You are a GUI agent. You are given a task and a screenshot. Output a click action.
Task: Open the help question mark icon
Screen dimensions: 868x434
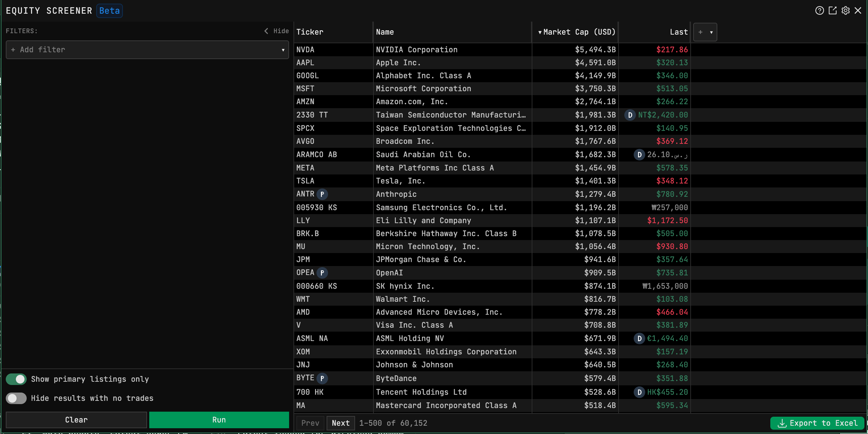819,10
